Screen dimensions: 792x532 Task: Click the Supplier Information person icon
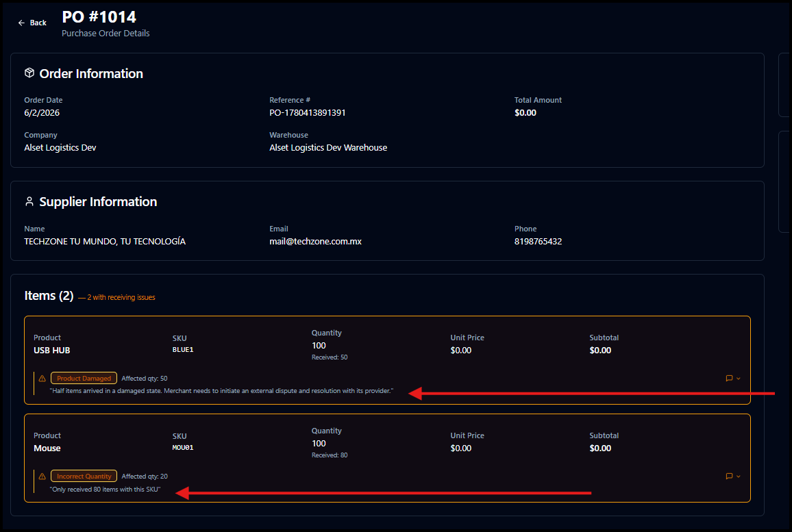(x=29, y=201)
